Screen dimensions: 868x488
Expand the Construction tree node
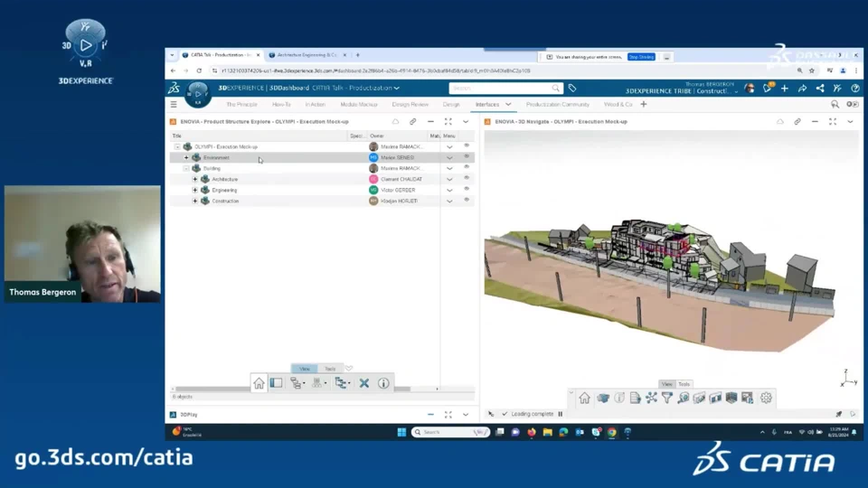[195, 201]
